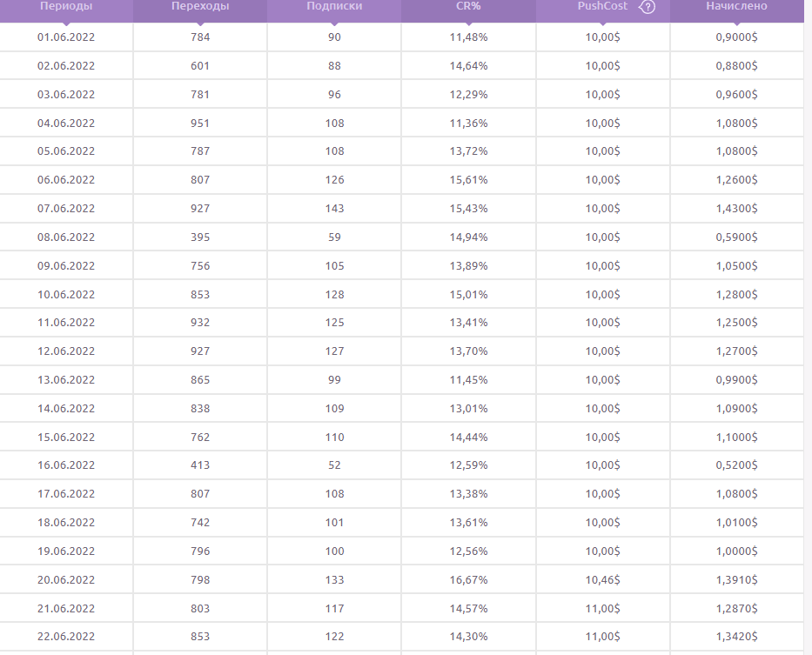Sort by the Периоды column header

click(x=66, y=6)
